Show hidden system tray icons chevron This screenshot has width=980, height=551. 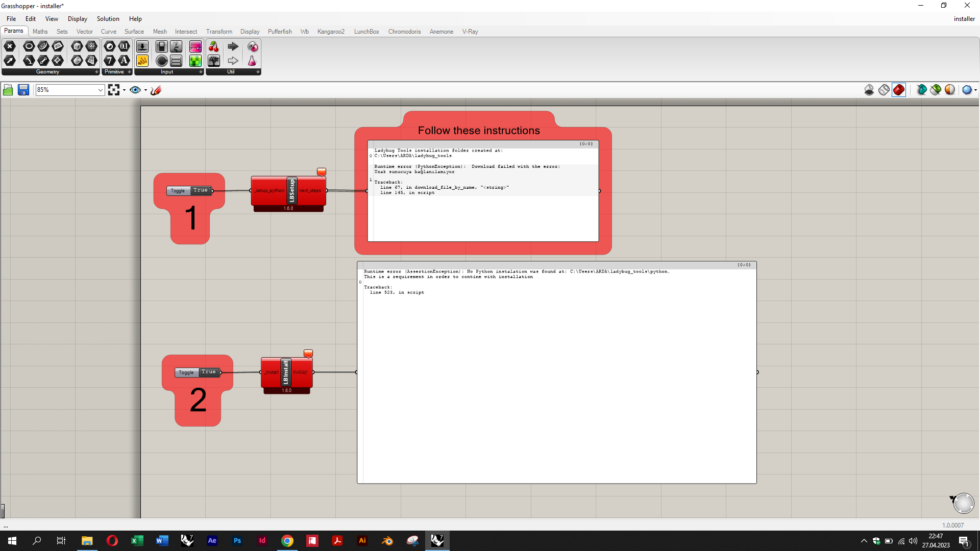[864, 541]
